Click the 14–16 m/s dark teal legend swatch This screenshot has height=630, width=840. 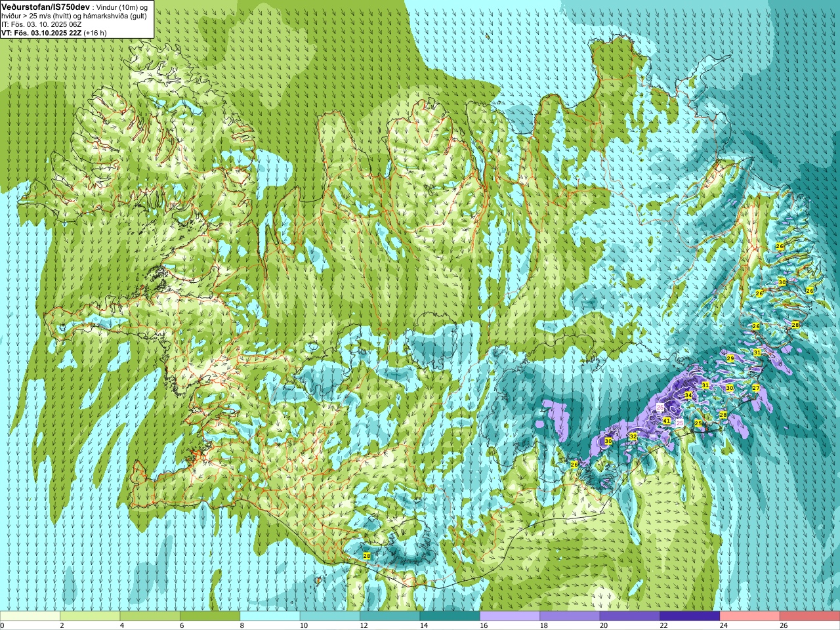click(x=450, y=616)
